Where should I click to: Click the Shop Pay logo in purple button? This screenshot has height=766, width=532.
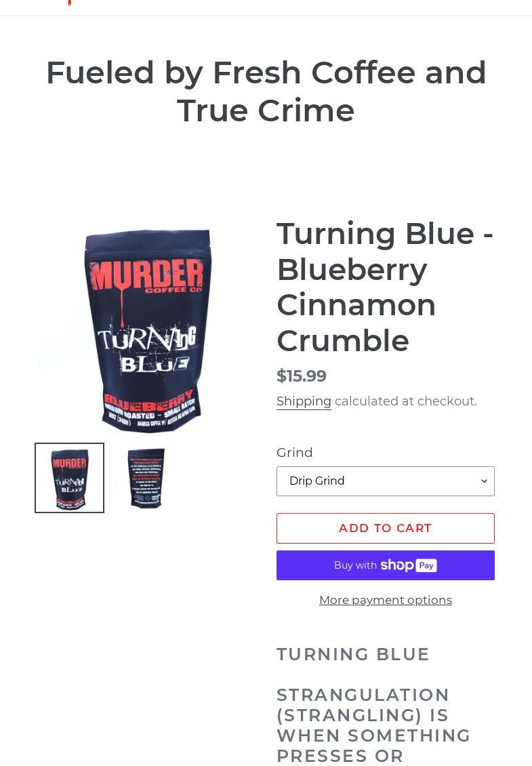tap(409, 565)
